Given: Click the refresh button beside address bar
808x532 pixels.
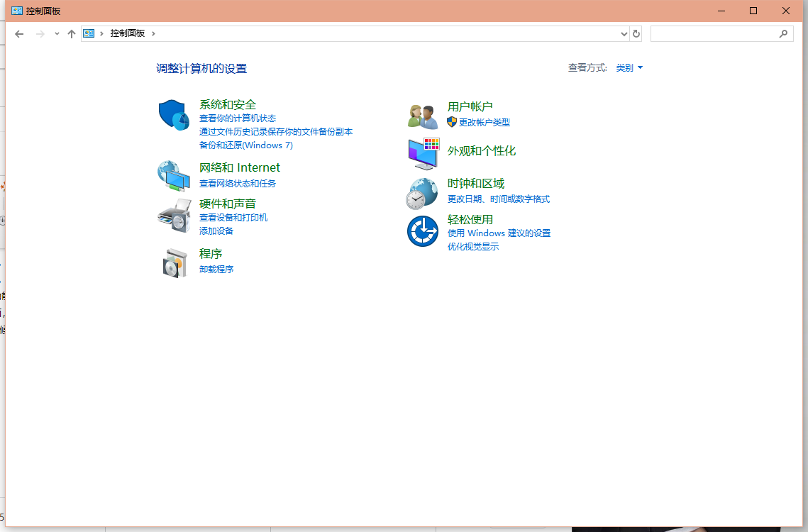Looking at the screenshot, I should [636, 33].
